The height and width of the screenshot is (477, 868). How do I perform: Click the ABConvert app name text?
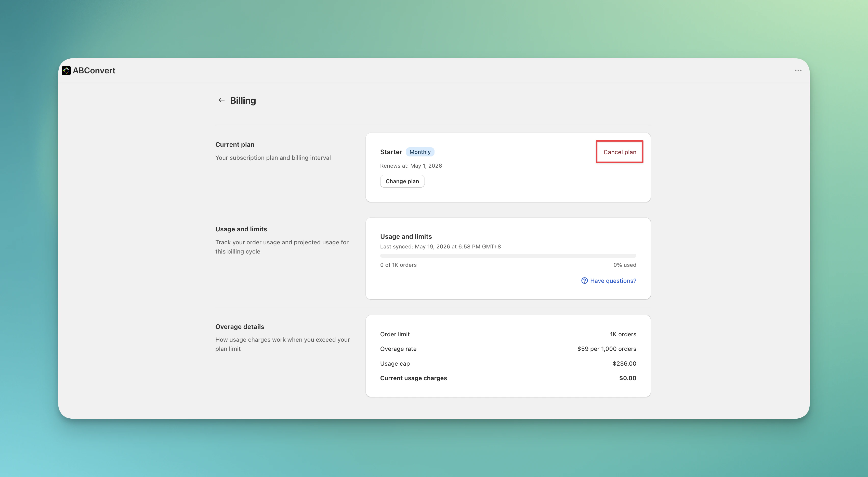(94, 70)
